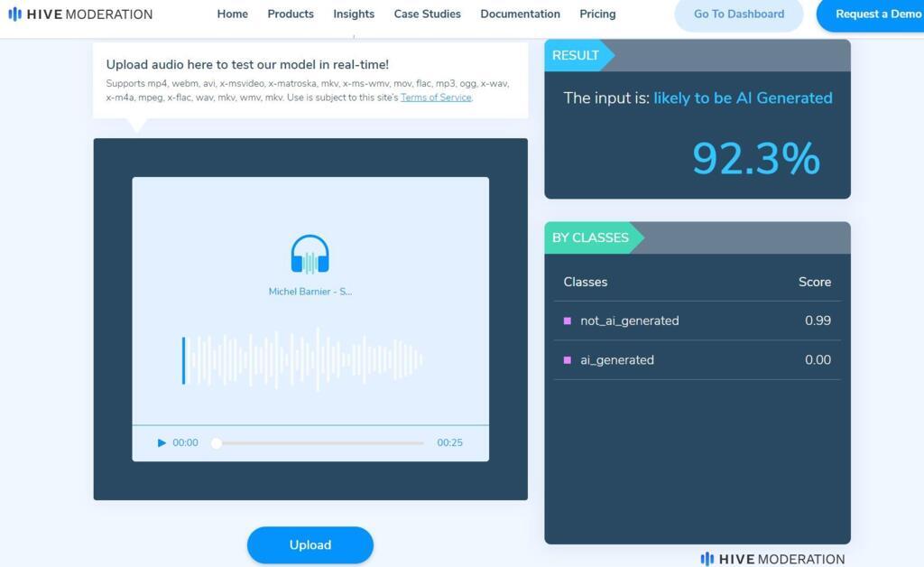Go to Case Studies page
The width and height of the screenshot is (924, 567).
(x=427, y=14)
